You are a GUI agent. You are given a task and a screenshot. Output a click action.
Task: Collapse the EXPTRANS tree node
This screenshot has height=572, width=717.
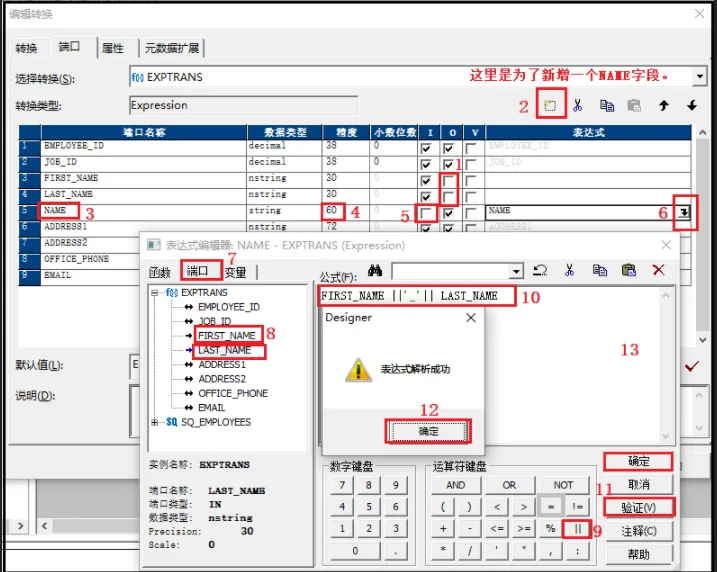coord(155,293)
